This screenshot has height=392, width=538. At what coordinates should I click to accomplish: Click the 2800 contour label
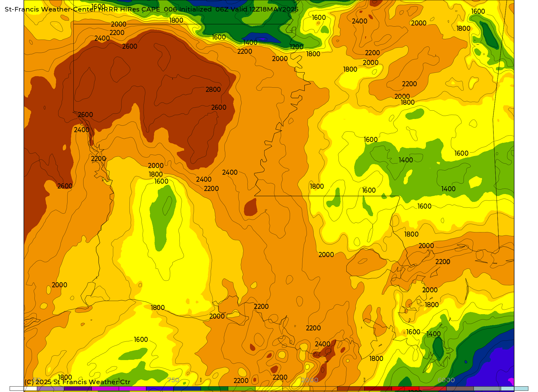213,90
